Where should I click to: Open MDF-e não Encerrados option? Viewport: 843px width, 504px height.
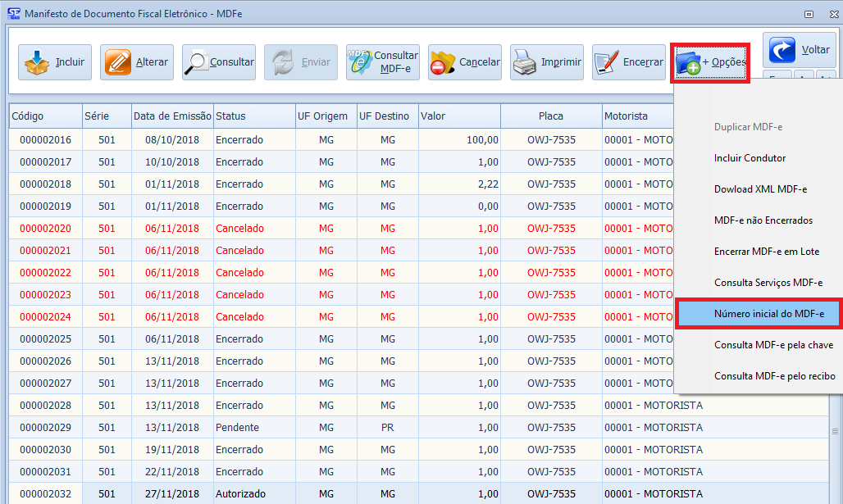[763, 220]
